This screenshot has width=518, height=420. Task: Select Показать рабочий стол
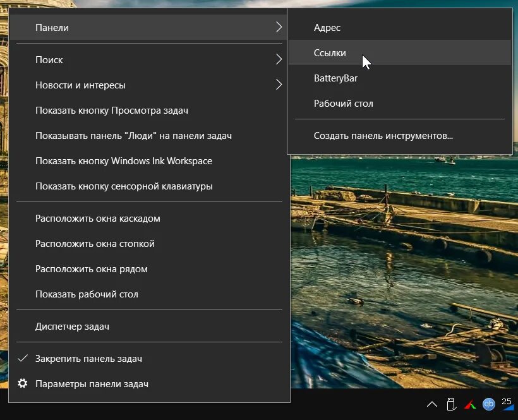coord(148,294)
